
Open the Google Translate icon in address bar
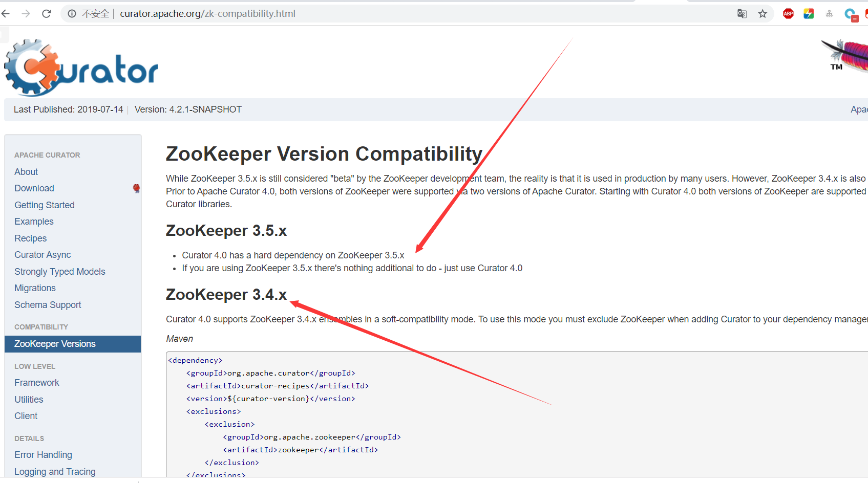pyautogui.click(x=742, y=14)
